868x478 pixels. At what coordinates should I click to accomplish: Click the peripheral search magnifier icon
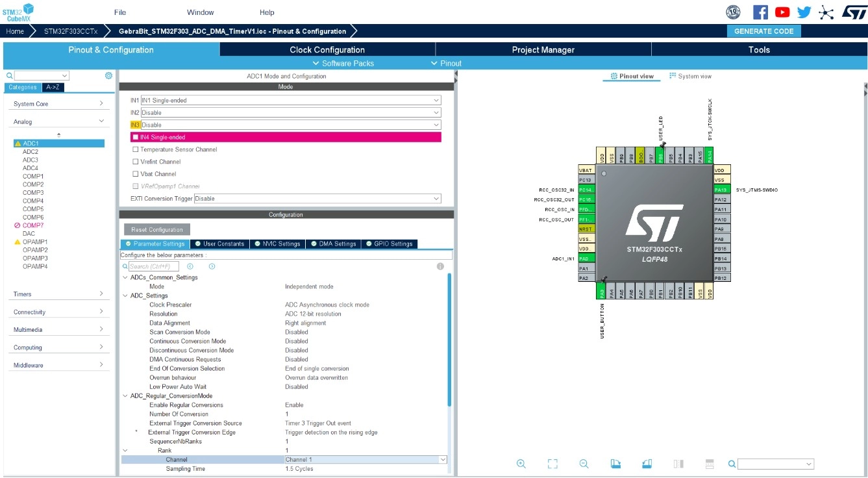point(10,76)
